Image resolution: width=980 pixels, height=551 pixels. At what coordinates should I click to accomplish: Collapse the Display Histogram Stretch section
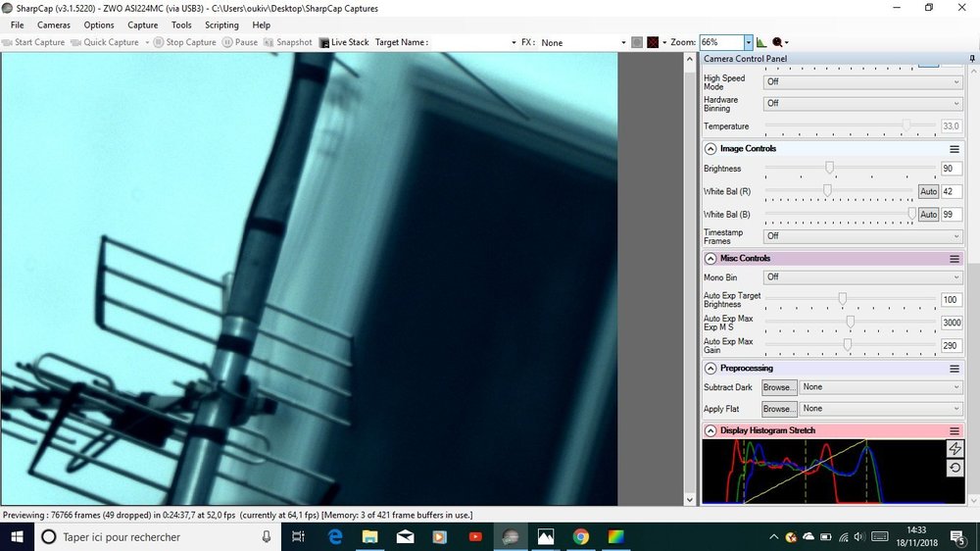(710, 431)
